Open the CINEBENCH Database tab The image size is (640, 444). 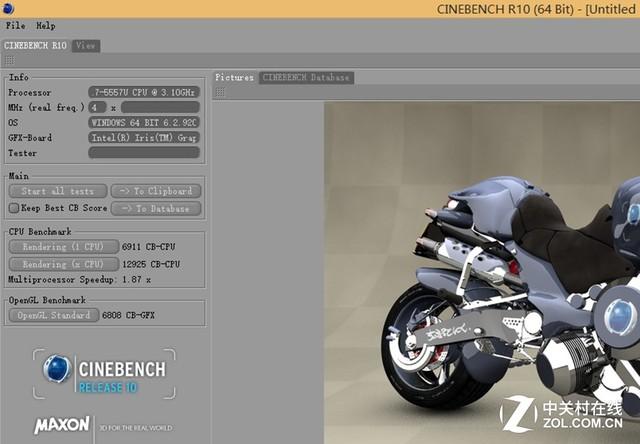tap(306, 78)
